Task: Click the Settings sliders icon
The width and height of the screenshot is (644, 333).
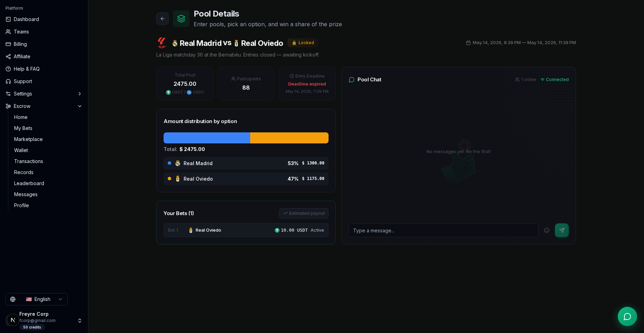Action: click(8, 94)
